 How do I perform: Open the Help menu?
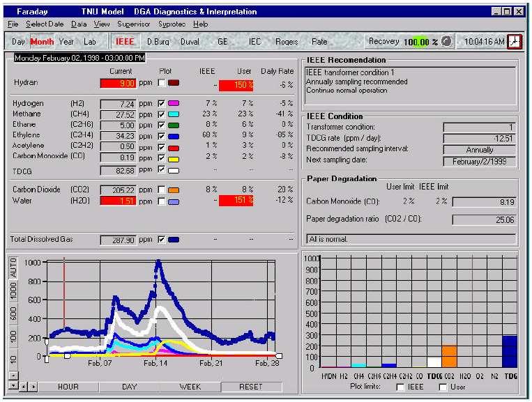201,24
